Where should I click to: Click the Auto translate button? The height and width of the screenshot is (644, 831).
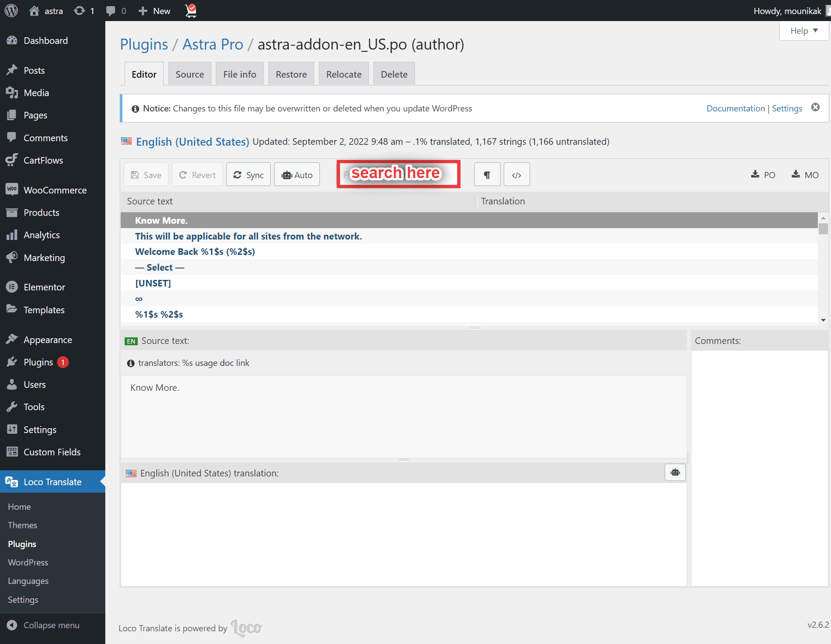[x=297, y=175]
